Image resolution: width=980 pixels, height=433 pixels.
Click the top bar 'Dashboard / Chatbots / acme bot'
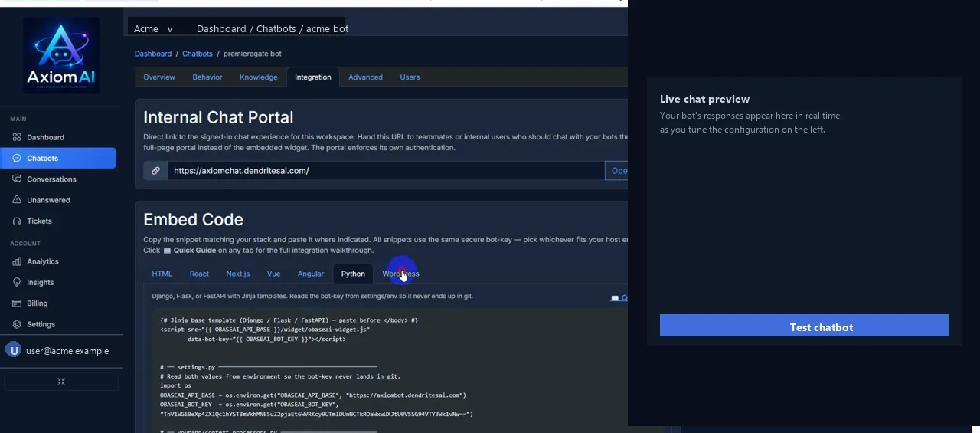point(273,28)
